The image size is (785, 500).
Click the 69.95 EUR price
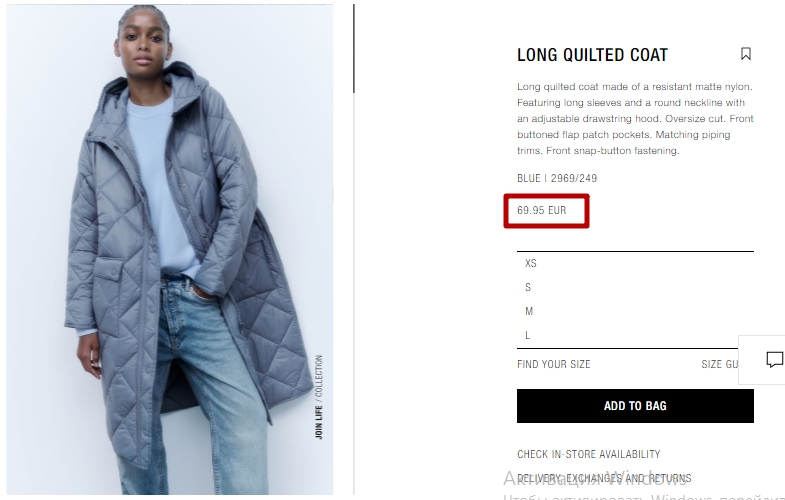542,210
